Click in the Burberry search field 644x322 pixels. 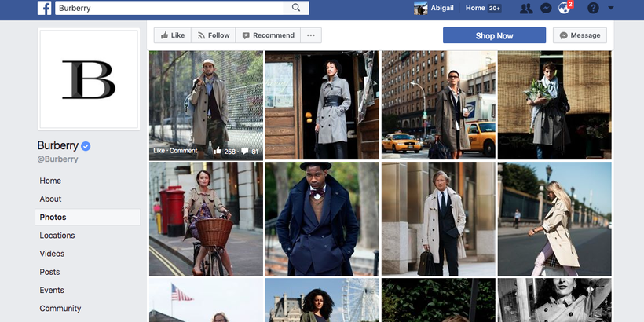click(x=169, y=8)
